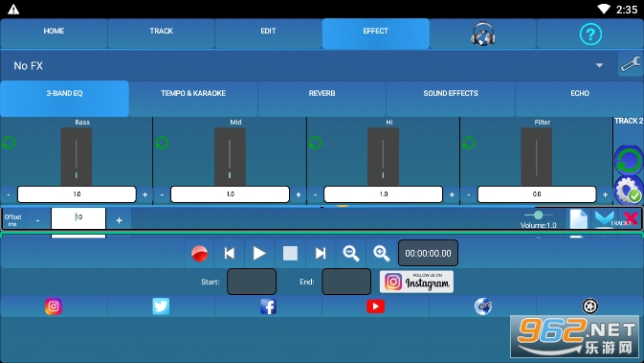Click the Bass level slider

77,157
